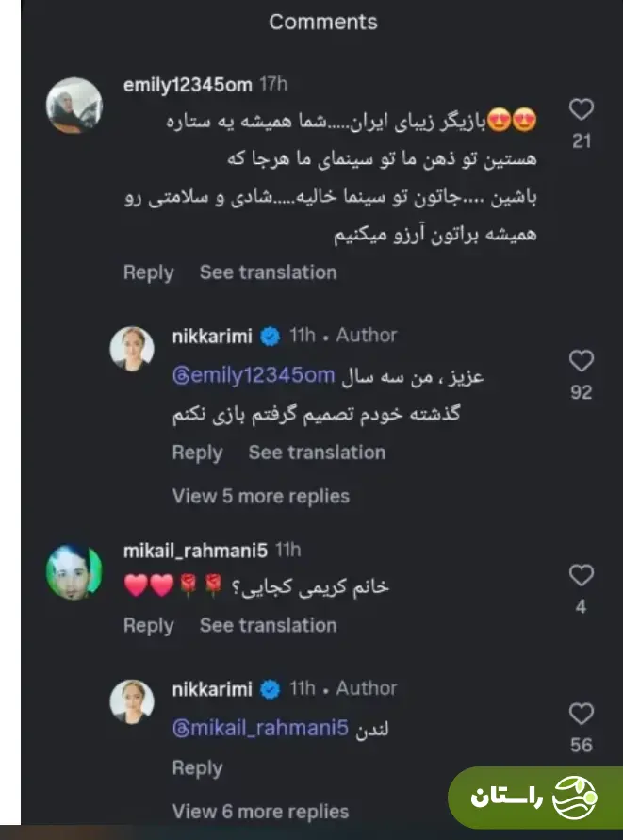
Task: Reply to mikail_rahmani5's comment
Action: click(148, 625)
